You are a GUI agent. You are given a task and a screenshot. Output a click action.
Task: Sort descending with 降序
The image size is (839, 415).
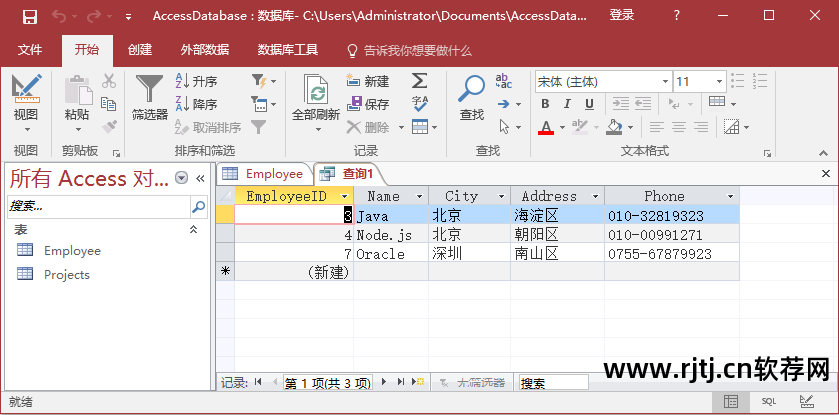(196, 104)
